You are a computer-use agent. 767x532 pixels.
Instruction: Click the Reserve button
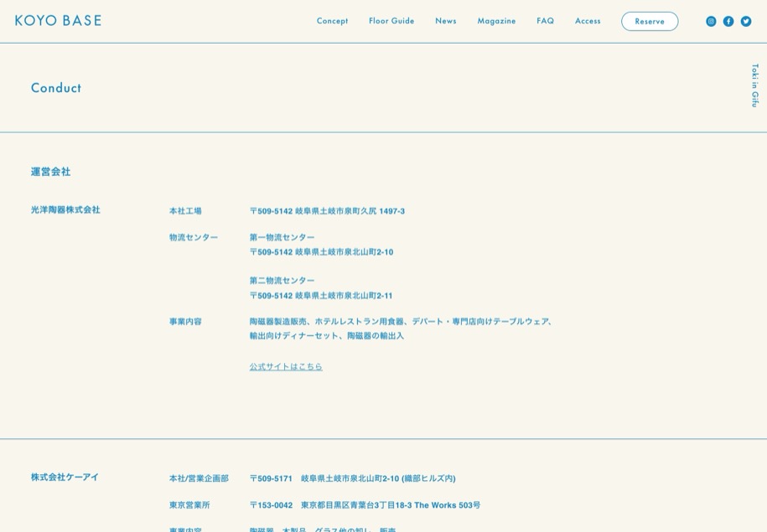650,22
